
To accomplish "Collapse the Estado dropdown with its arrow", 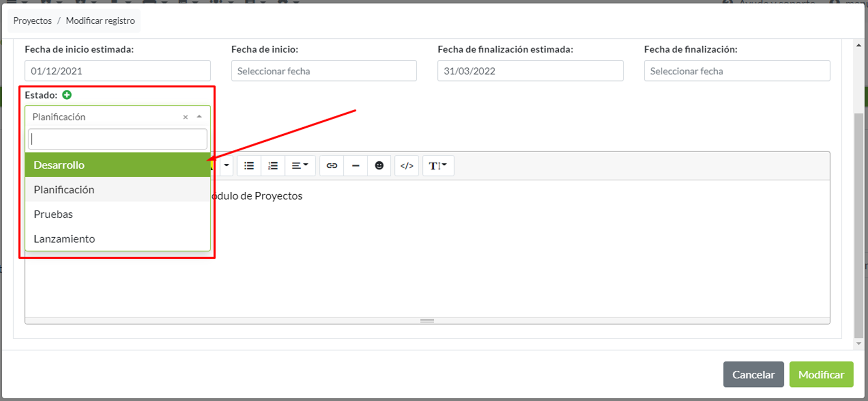I will point(199,117).
